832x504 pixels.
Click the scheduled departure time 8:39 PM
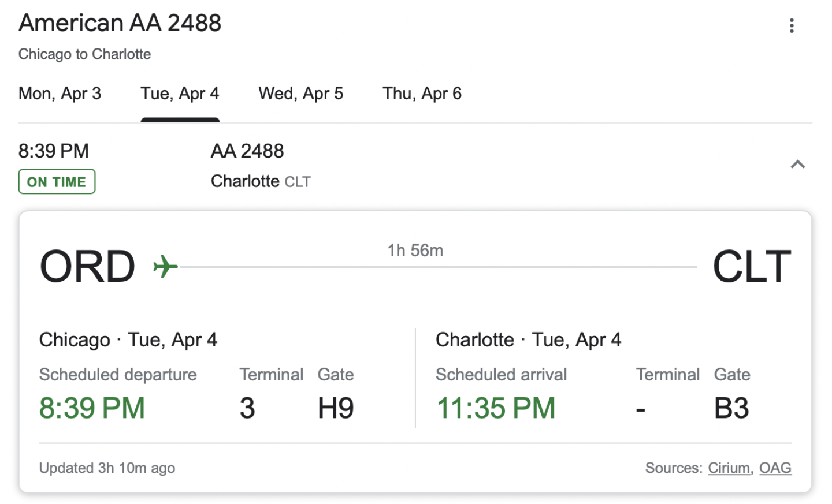(92, 408)
